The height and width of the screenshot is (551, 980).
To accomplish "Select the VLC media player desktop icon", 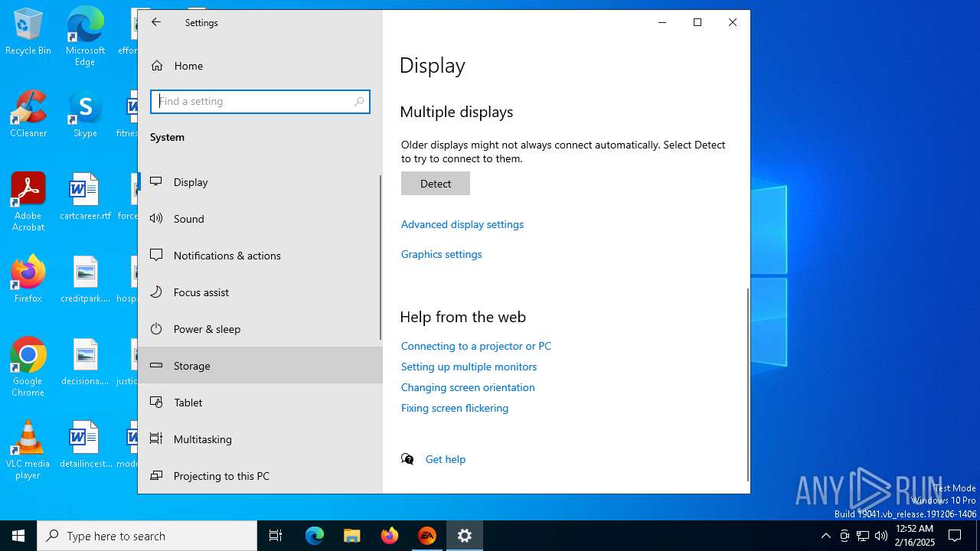I will pos(28,450).
